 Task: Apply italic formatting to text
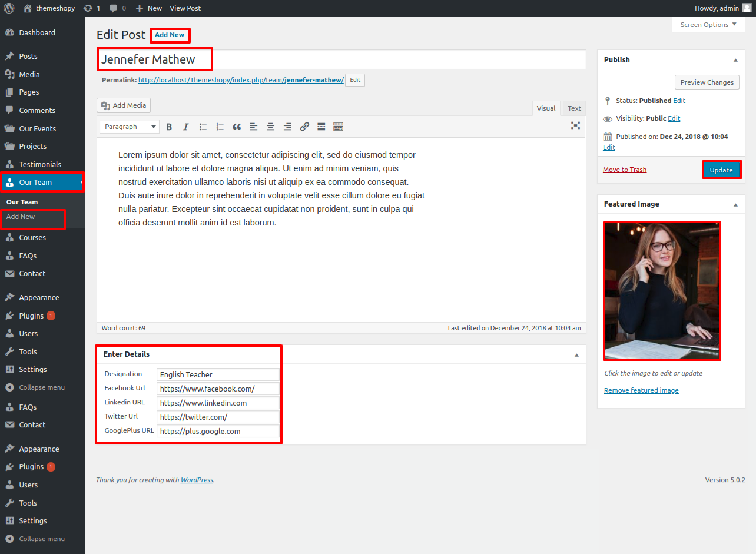tap(186, 127)
